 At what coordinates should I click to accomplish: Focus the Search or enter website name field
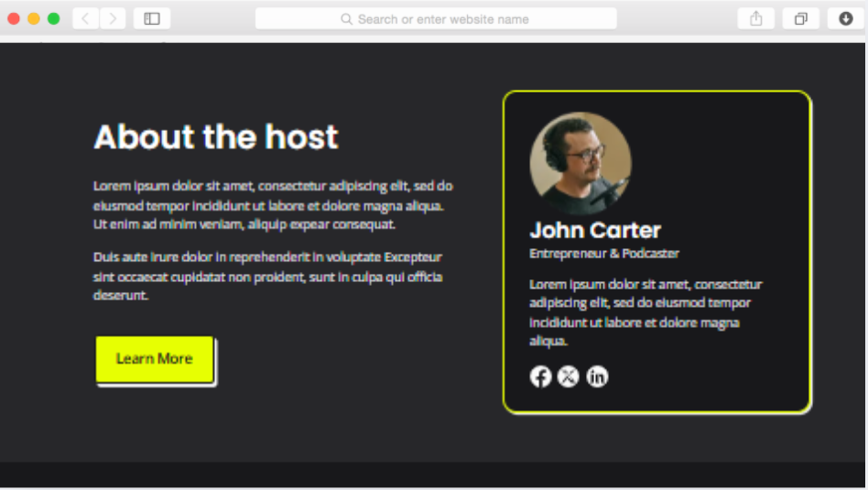443,19
